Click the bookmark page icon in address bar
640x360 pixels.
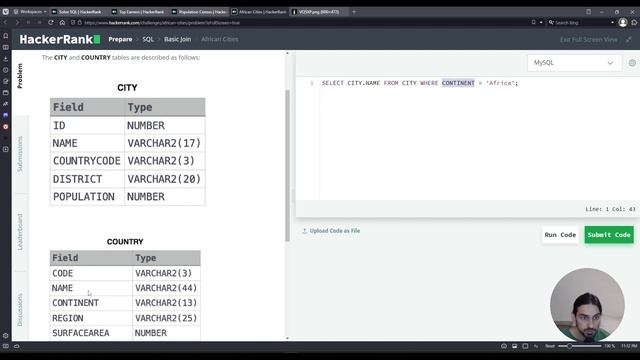coord(533,22)
